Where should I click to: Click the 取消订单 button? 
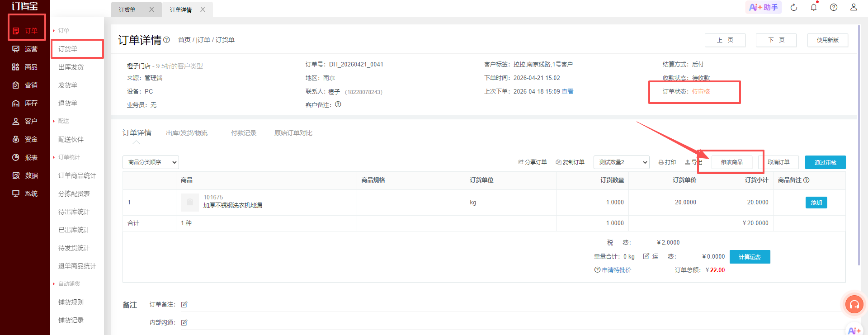point(778,162)
